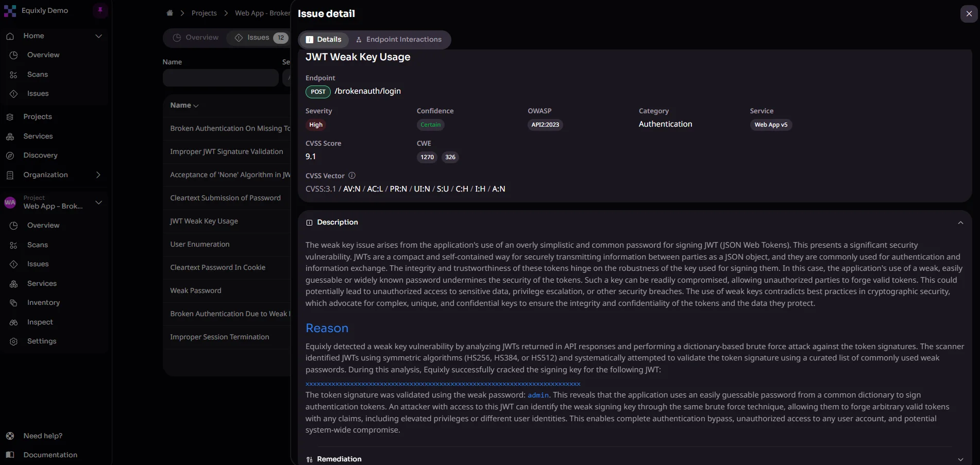The image size is (980, 465).
Task: Open the Inventory page
Action: [x=43, y=303]
